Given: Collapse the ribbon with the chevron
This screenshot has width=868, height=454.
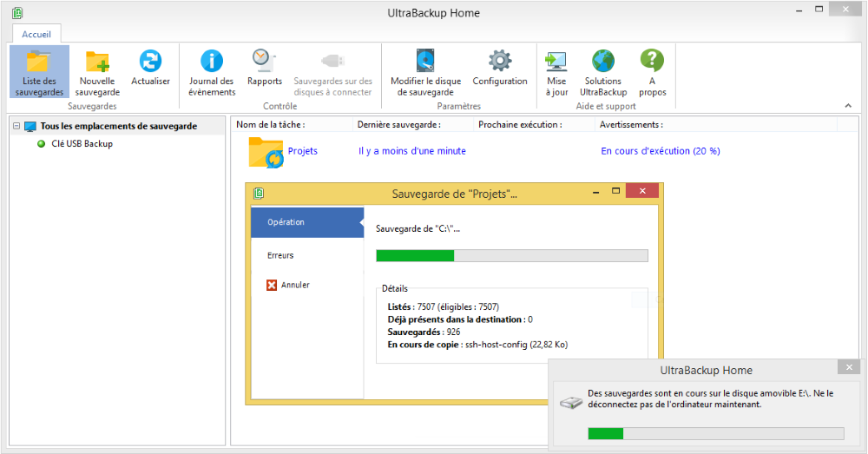Looking at the screenshot, I should point(848,105).
